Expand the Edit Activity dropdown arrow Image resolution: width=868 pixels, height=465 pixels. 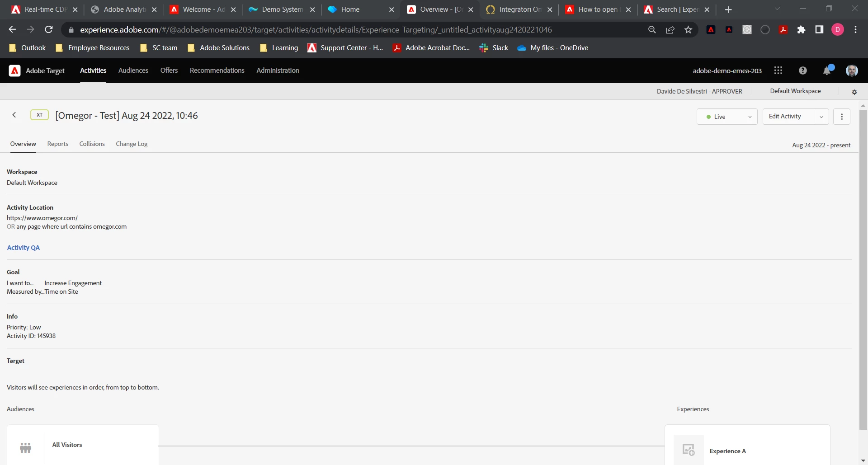click(x=821, y=117)
